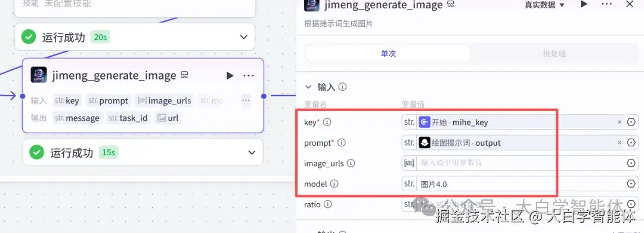This screenshot has height=233, width=644.
Task: Click the key value field with mihe_key
Action: tap(521, 122)
